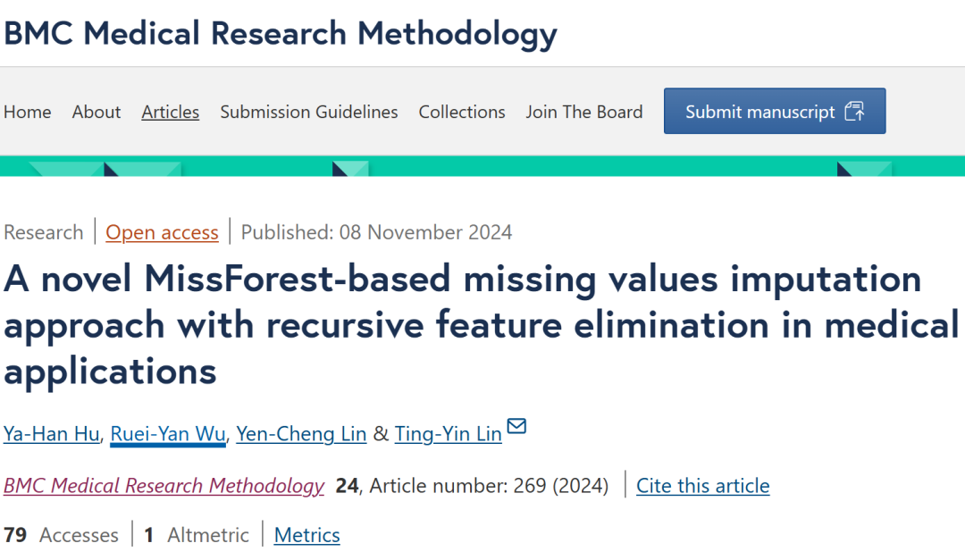This screenshot has width=965, height=560.
Task: Go to the About page
Action: [x=96, y=112]
